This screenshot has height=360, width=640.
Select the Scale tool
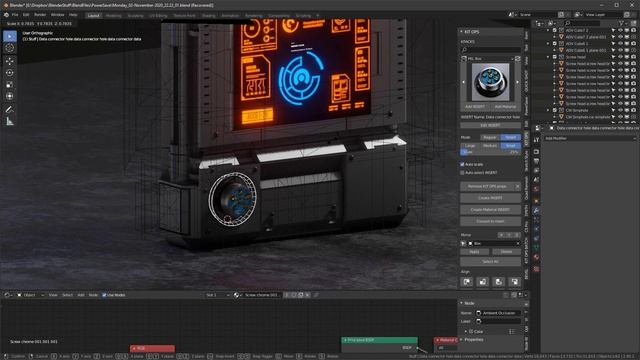[x=10, y=84]
